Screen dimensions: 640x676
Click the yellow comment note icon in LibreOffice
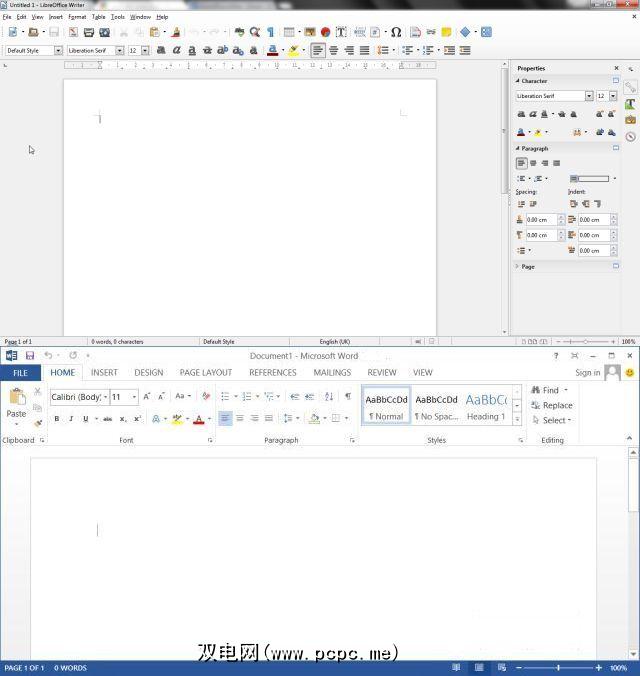(446, 32)
